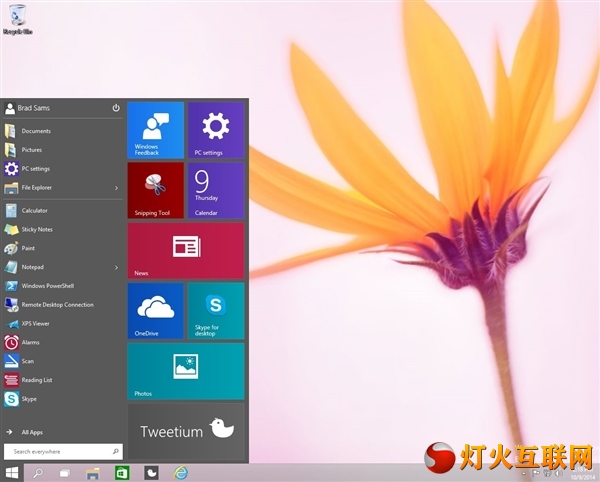
Task: Click the Windows Start button on taskbar
Action: click(x=11, y=473)
